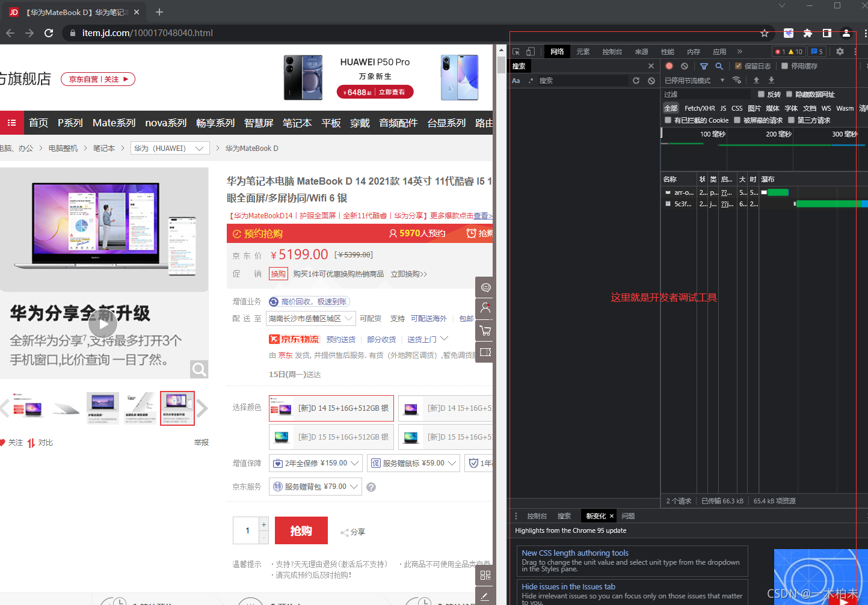Toggle match case Aa in search pane
Screen dimensions: 868x605
pyautogui.click(x=516, y=81)
